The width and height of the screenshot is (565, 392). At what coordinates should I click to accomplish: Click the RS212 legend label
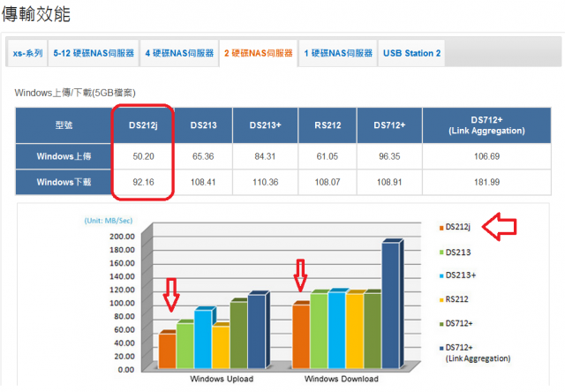[x=456, y=299]
